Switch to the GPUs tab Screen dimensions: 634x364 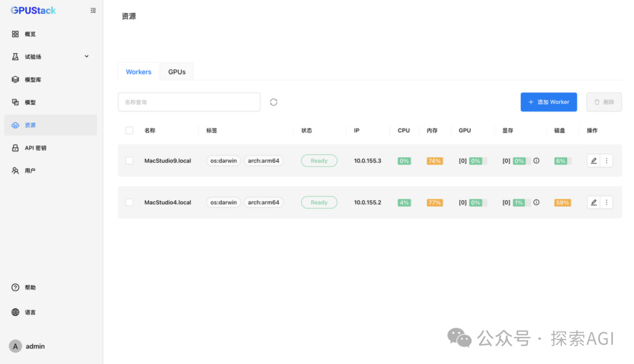click(177, 72)
